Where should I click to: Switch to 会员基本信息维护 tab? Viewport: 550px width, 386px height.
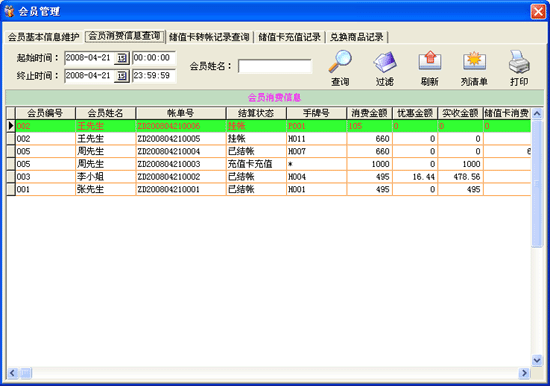[x=43, y=37]
